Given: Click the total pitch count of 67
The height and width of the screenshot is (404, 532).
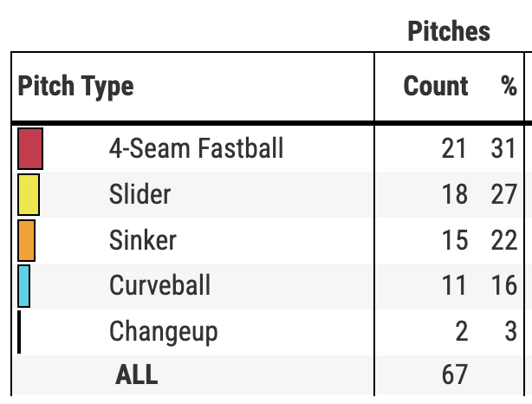Looking at the screenshot, I should pos(454,375).
